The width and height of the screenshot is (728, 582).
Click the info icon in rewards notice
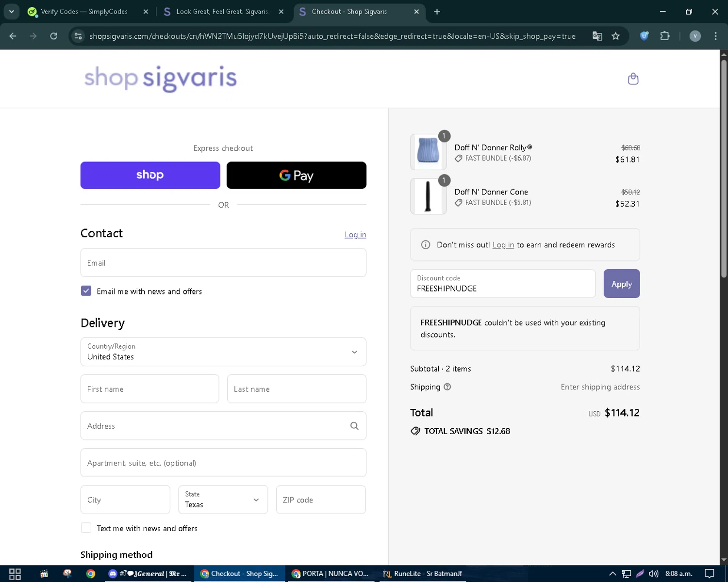point(426,245)
